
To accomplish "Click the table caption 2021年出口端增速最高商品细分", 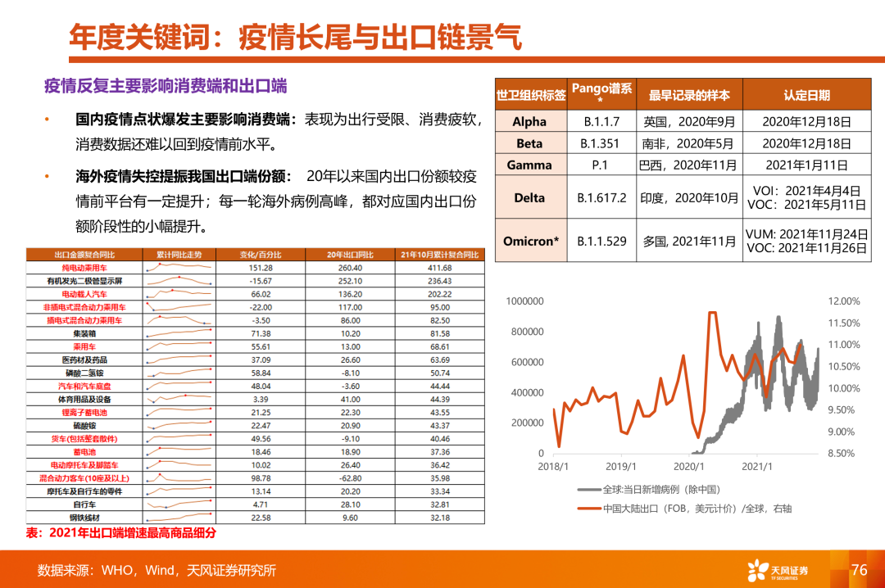I will [x=120, y=533].
